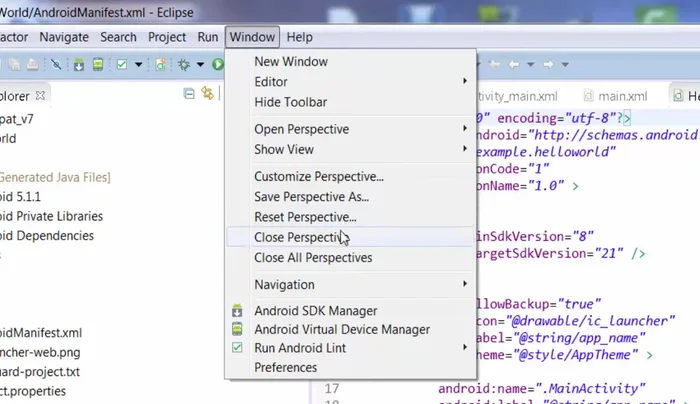Screen dimensions: 700x404
Task: Expand the Open Perspective submenu
Action: (350, 129)
